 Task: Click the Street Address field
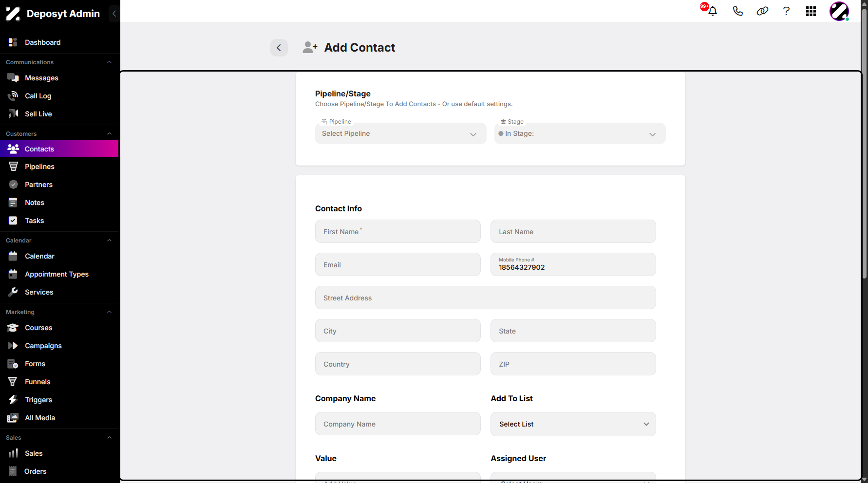pyautogui.click(x=486, y=297)
